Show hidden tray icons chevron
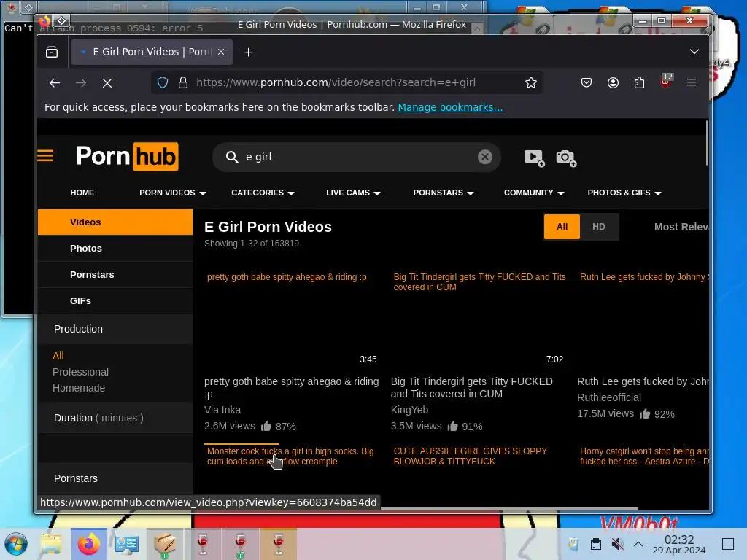Image resolution: width=747 pixels, height=560 pixels. (638, 544)
